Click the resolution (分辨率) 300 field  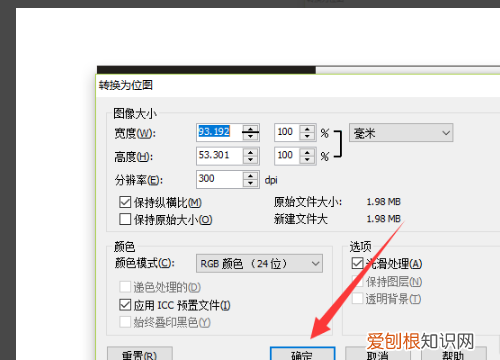pyautogui.click(x=219, y=179)
